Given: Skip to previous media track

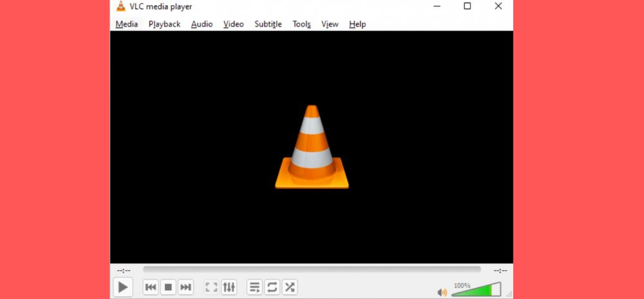Looking at the screenshot, I should [151, 287].
